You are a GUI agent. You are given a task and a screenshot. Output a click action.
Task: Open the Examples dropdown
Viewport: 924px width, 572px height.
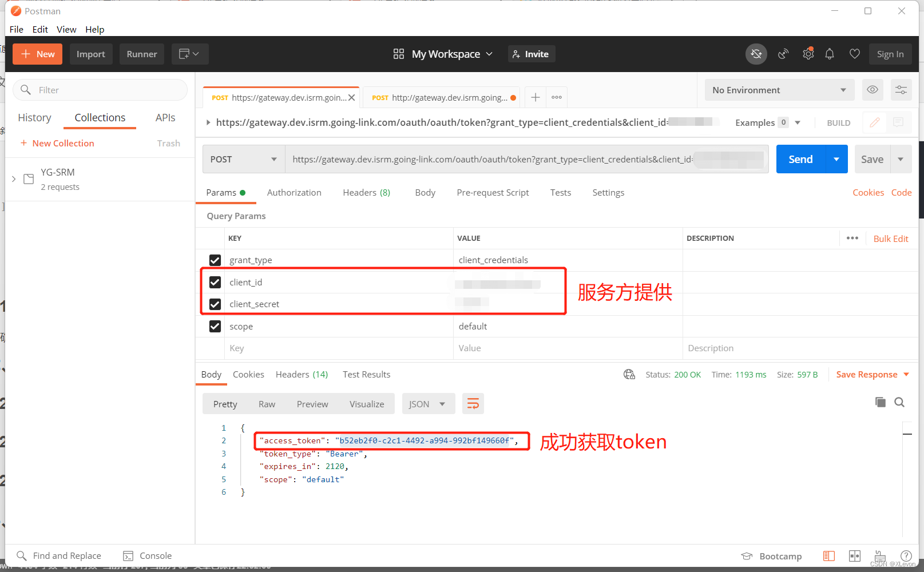point(768,122)
